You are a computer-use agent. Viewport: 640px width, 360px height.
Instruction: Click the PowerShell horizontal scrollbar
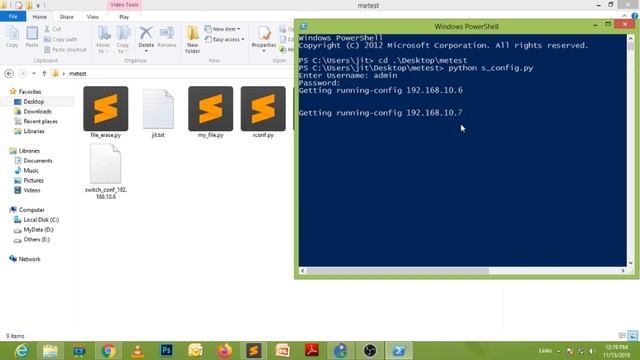[398, 271]
